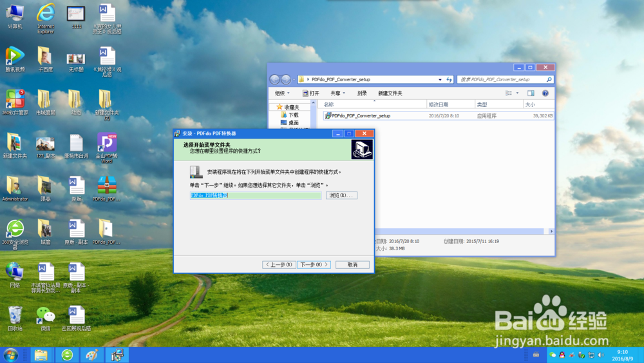The height and width of the screenshot is (363, 644).
Task: Open the 共享 dropdown menu
Action: 338,93
